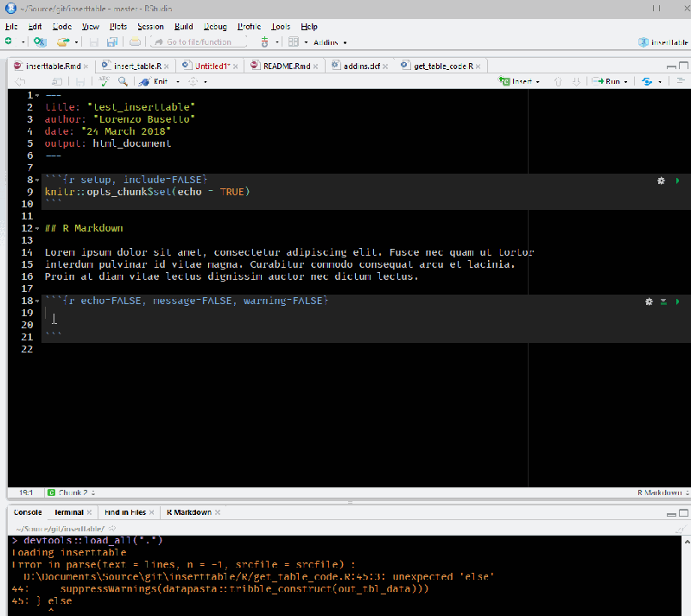Open the Session menu
Screen dimensions: 691x616
[149, 26]
